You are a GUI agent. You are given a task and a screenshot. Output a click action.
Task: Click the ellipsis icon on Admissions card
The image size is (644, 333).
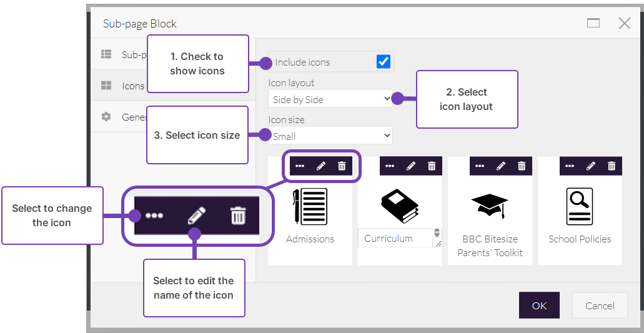[300, 166]
